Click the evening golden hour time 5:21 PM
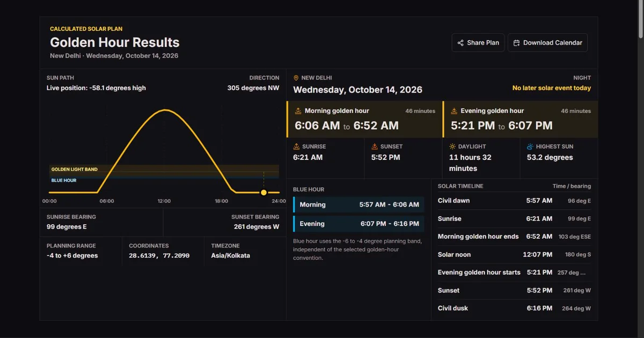644x338 pixels. (473, 126)
